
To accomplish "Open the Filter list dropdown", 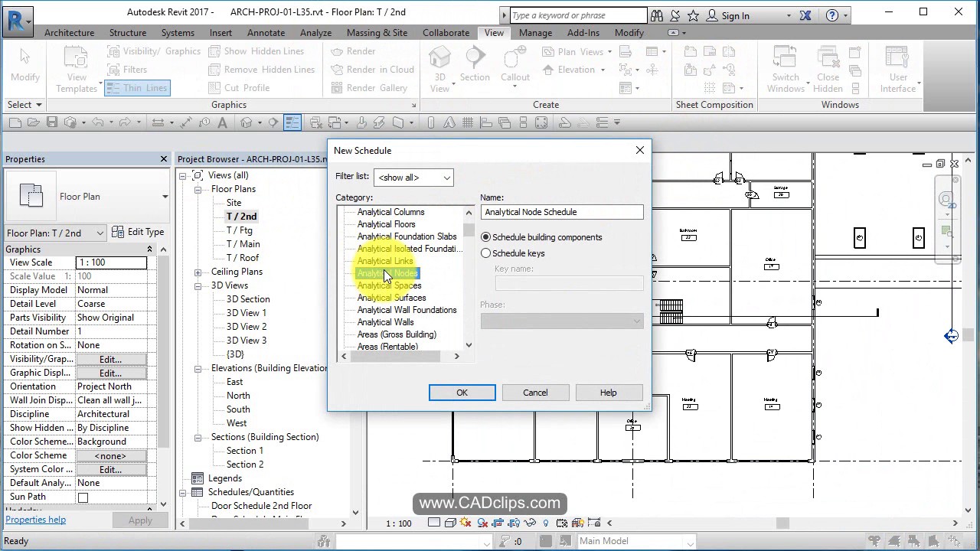I will pos(413,178).
